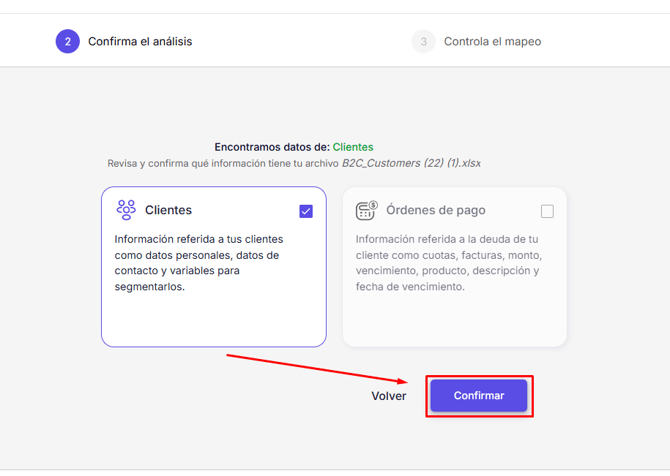This screenshot has width=670, height=476.
Task: Open the Controla el mapeo step
Action: pyautogui.click(x=492, y=41)
